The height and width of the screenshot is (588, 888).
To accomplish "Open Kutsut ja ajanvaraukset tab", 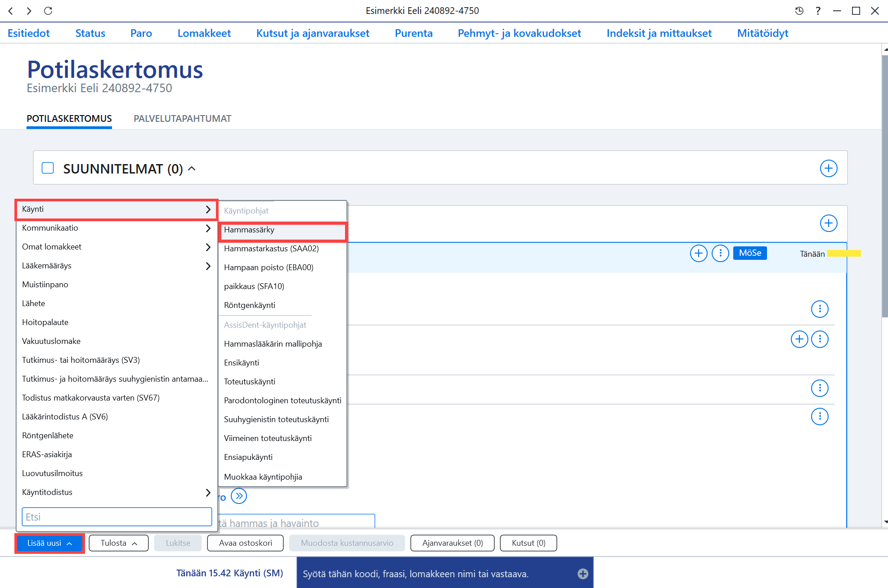I will (x=313, y=33).
